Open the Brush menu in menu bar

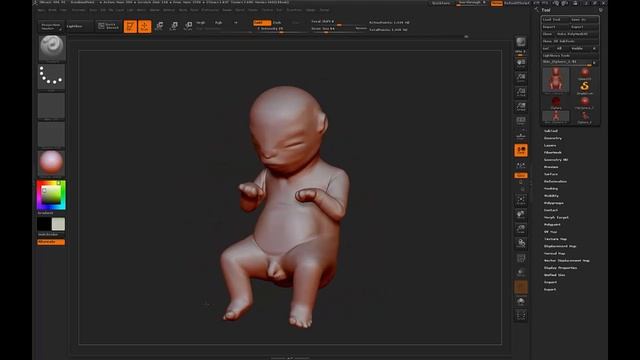(x=52, y=10)
